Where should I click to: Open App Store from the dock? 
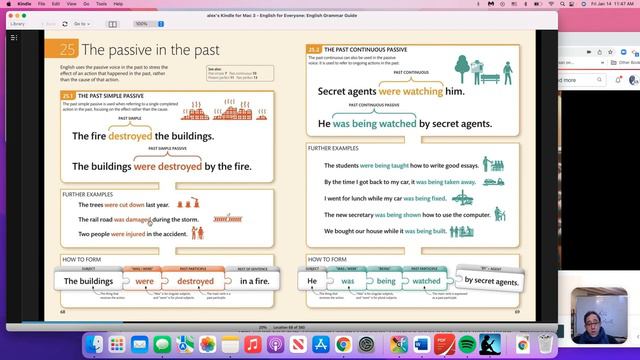point(321,345)
